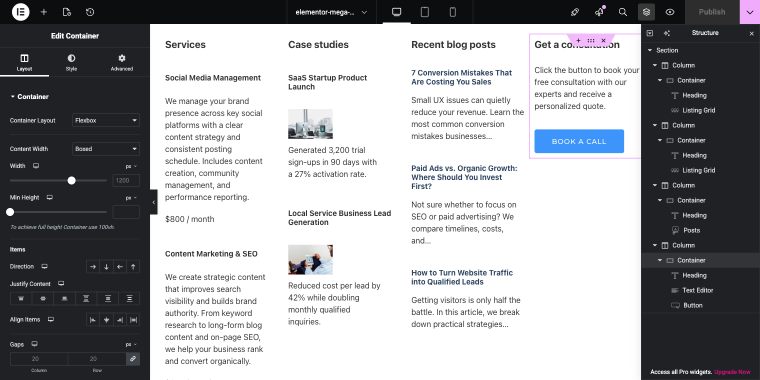Screen dimensions: 760x380
Task: Set Justify Content to center
Action: click(43, 299)
